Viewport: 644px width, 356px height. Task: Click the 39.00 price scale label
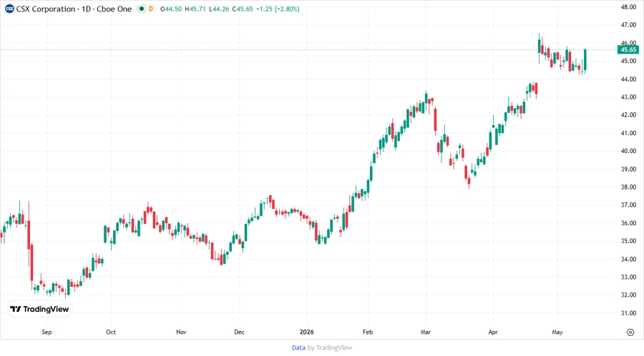tap(628, 169)
